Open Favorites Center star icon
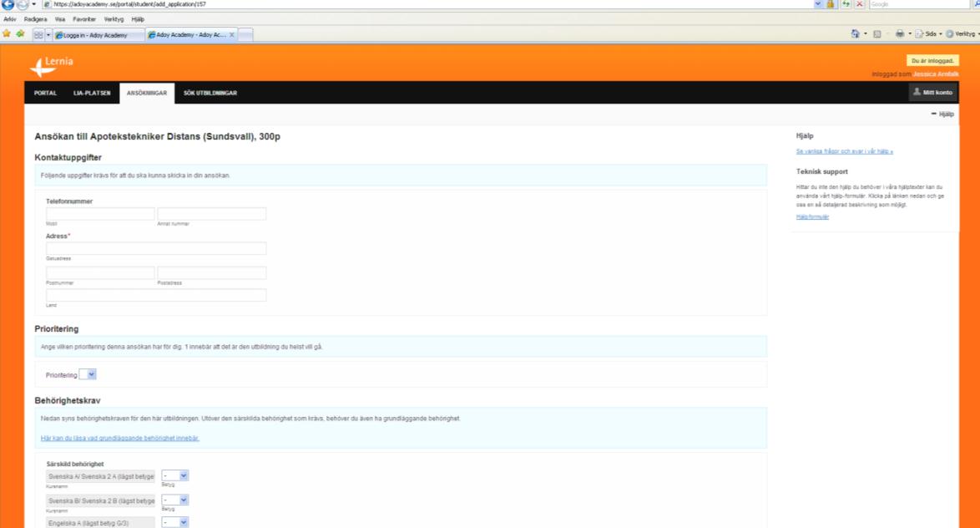This screenshot has height=528, width=980. coord(7,34)
